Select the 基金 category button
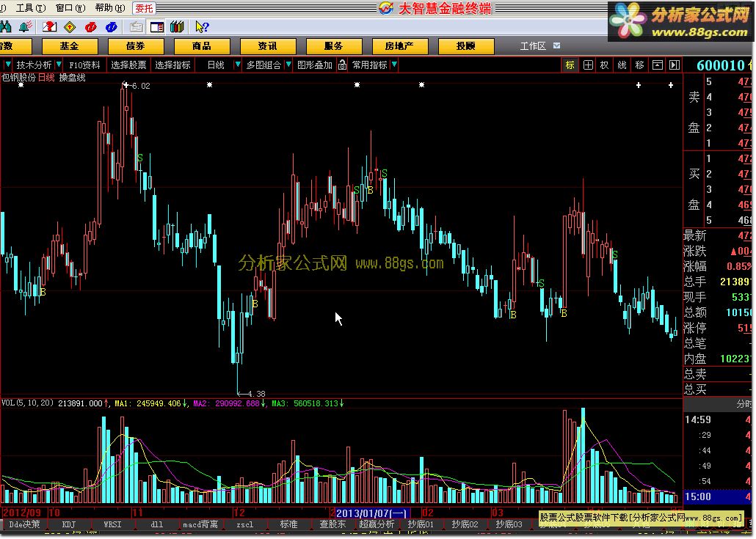This screenshot has width=756, height=539. [70, 46]
